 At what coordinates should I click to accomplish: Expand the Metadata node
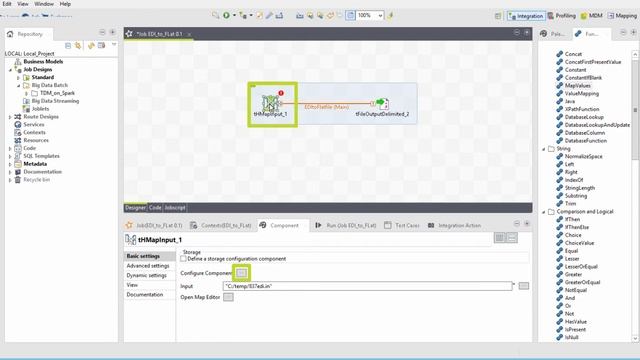click(x=10, y=164)
